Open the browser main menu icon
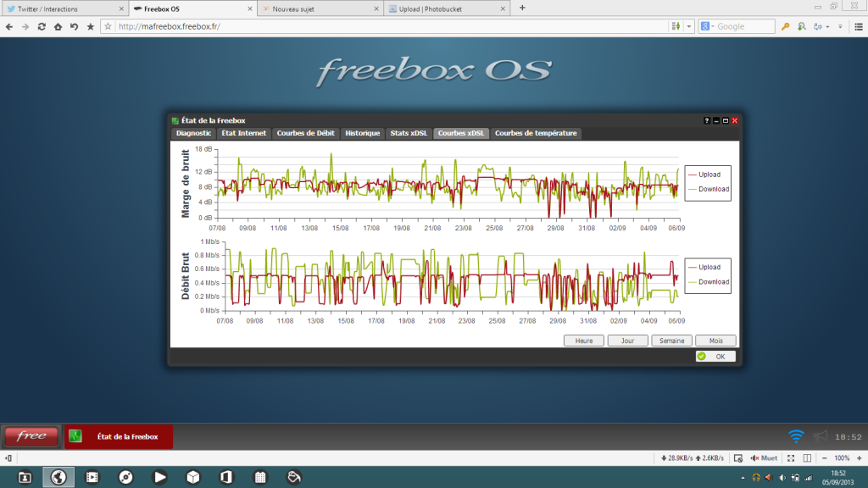 [x=859, y=26]
